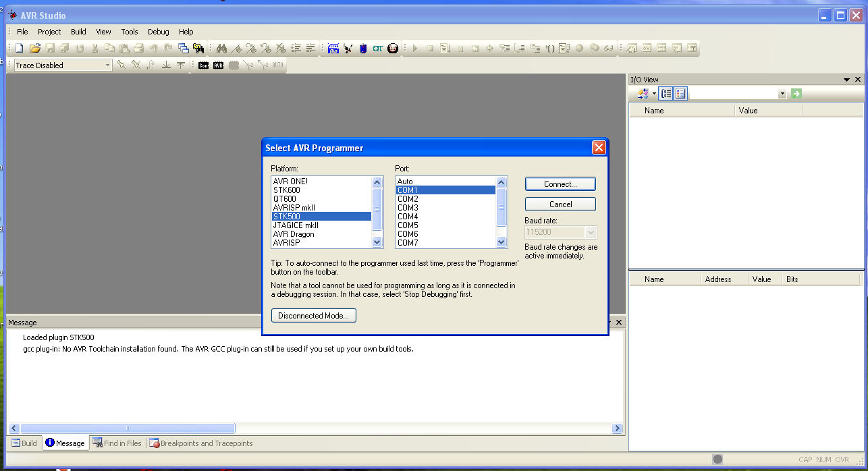Screen dimensions: 868x471
Task: Open the Baud rate 115200 dropdown
Action: point(591,232)
